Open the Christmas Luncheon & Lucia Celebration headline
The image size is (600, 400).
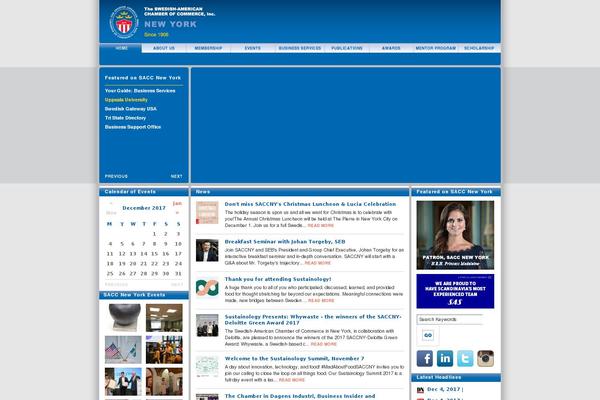point(310,204)
